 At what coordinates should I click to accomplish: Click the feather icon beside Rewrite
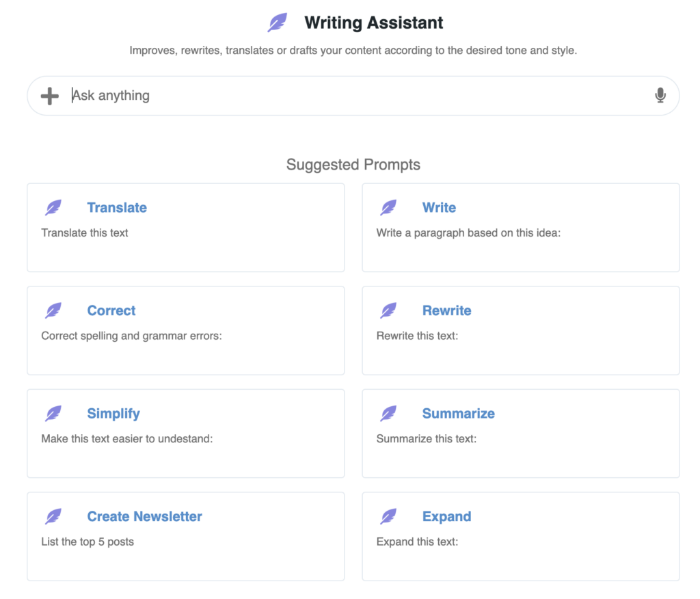pyautogui.click(x=388, y=311)
